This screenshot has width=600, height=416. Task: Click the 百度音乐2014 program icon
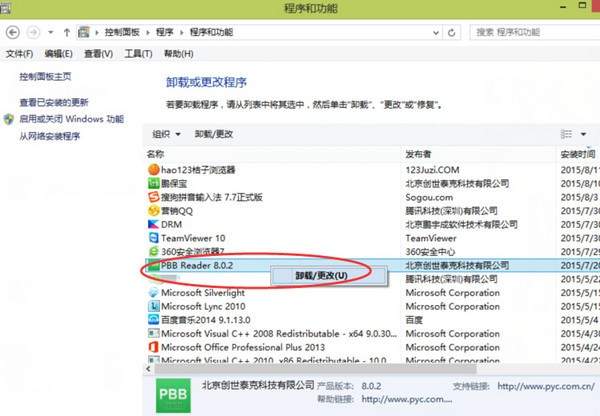153,320
